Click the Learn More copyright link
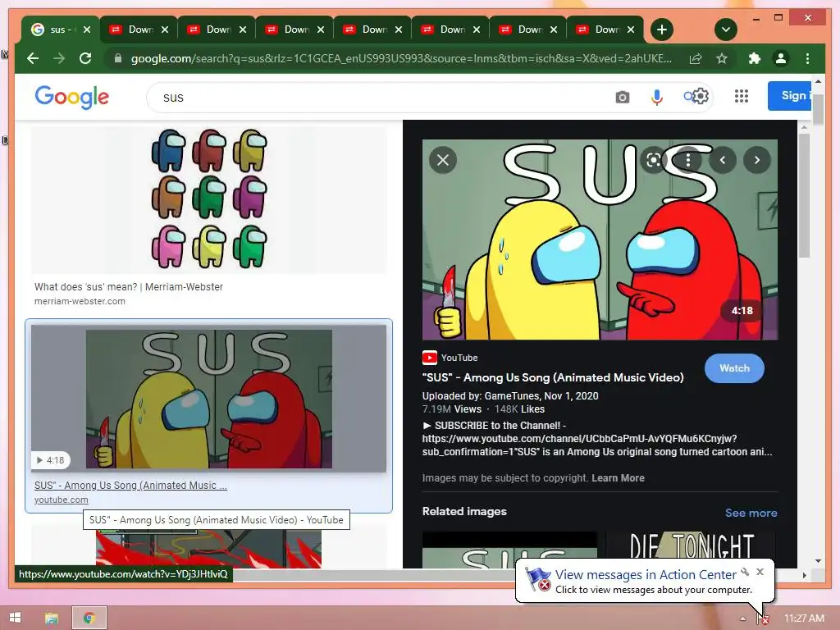Image resolution: width=840 pixels, height=630 pixels. tap(618, 478)
